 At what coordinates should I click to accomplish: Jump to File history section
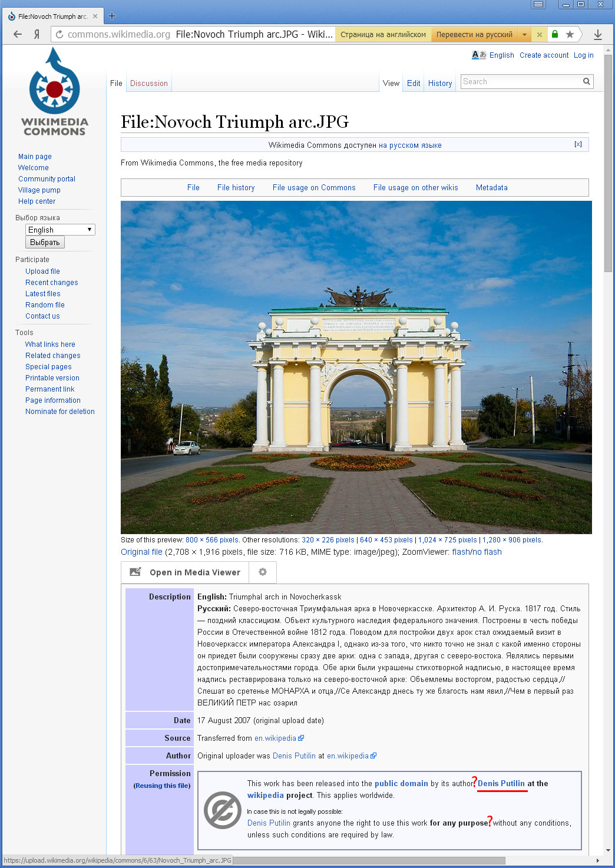[236, 187]
